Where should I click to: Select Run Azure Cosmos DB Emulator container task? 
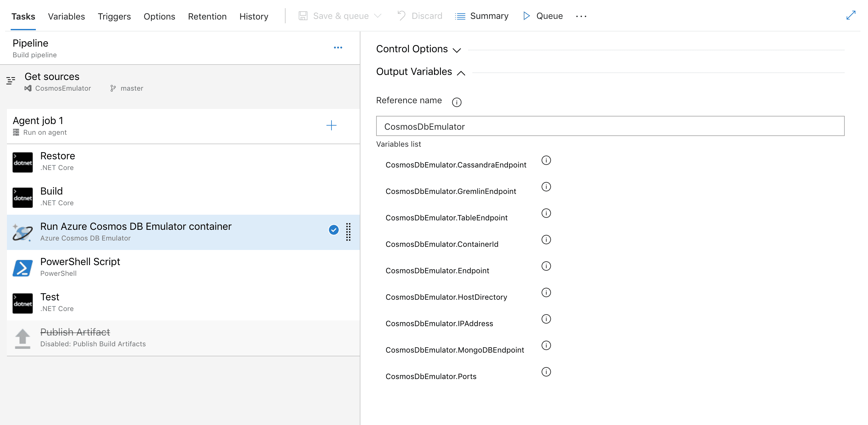click(x=183, y=232)
